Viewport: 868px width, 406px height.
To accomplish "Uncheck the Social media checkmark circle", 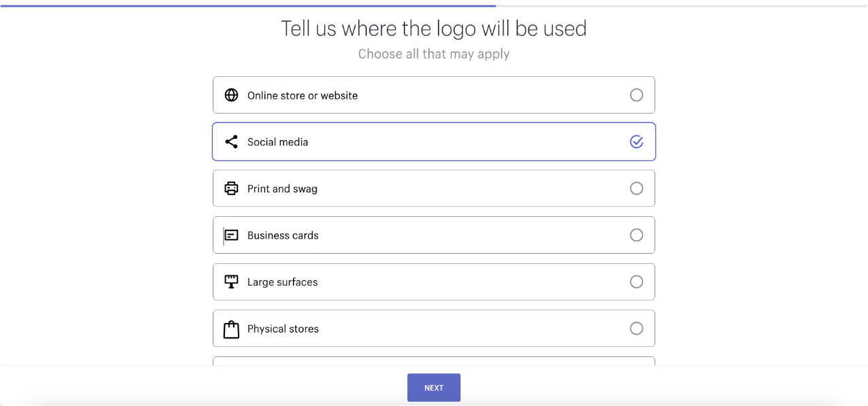I will [x=636, y=141].
